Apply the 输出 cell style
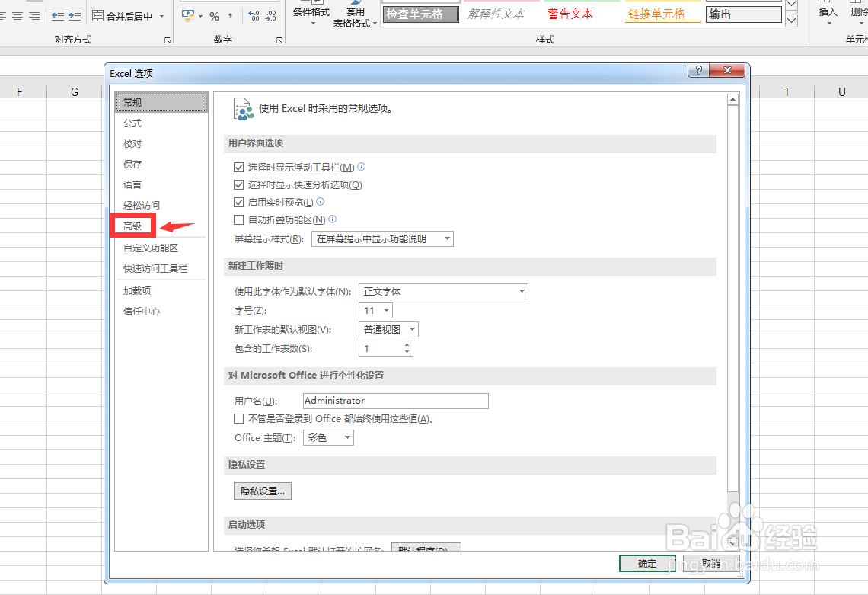This screenshot has width=868, height=595. coord(743,14)
